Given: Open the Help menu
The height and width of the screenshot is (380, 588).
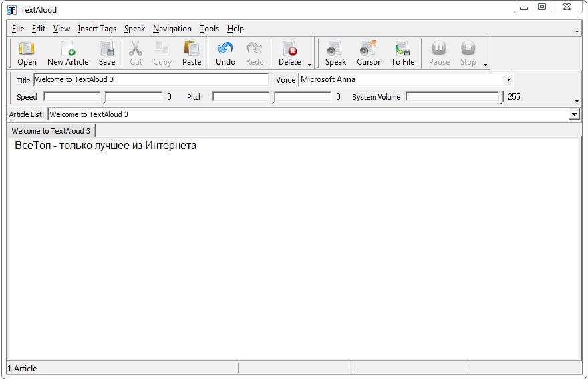Looking at the screenshot, I should (x=235, y=29).
